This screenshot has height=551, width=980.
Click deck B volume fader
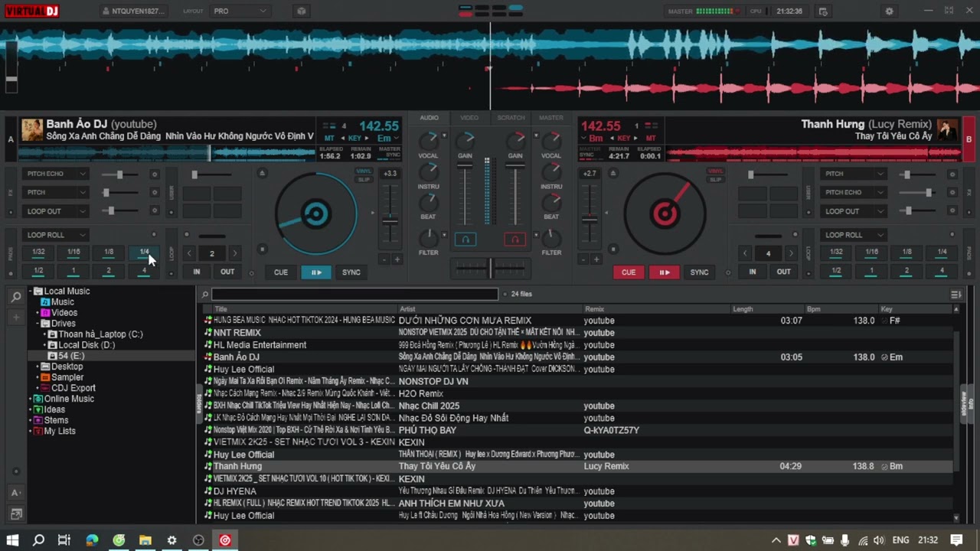[x=515, y=194]
